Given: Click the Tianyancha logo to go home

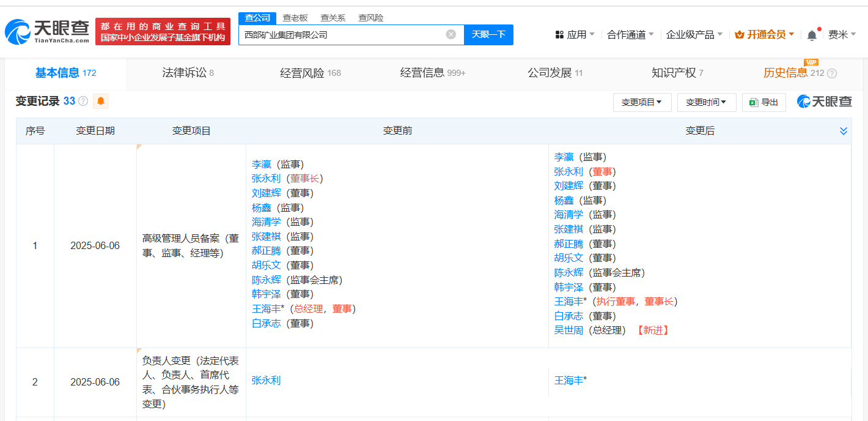Looking at the screenshot, I should 47,31.
